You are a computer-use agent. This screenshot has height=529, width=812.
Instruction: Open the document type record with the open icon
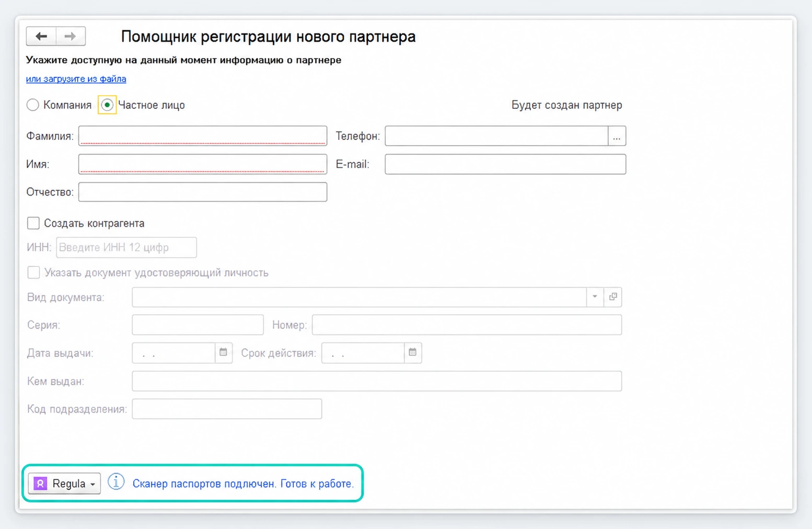(613, 297)
